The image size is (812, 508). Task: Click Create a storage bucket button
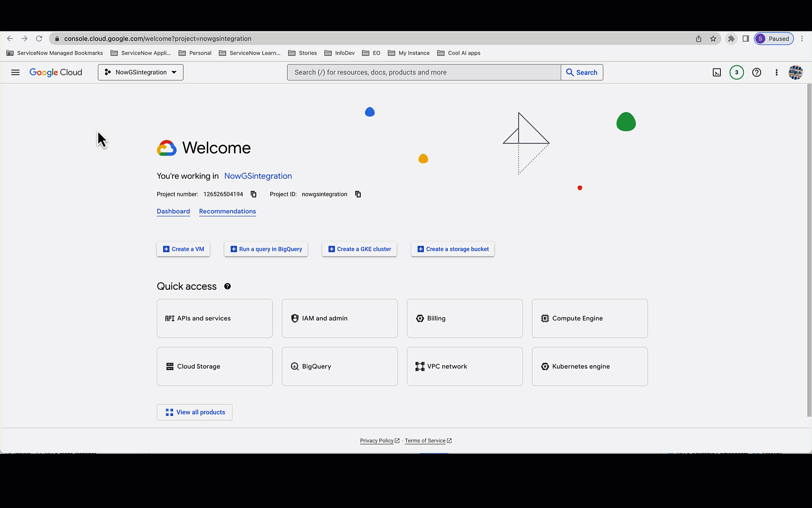453,249
